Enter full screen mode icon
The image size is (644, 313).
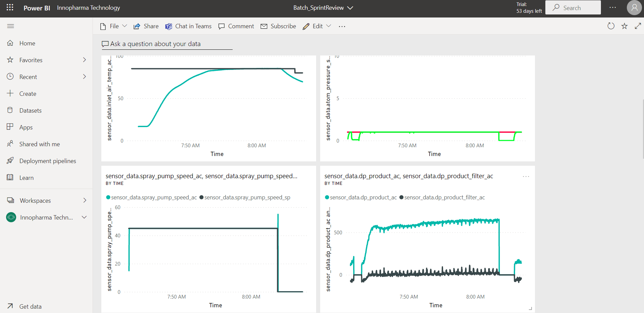pos(638,26)
